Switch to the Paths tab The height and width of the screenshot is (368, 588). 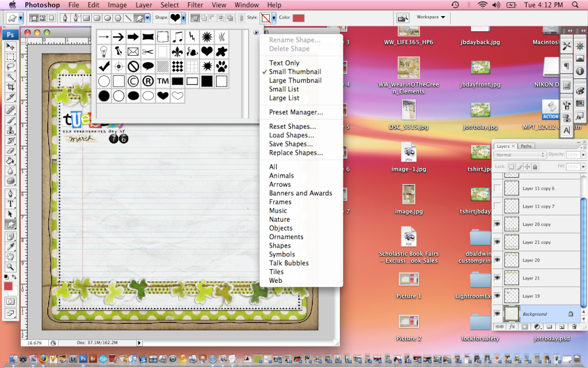pyautogui.click(x=526, y=146)
